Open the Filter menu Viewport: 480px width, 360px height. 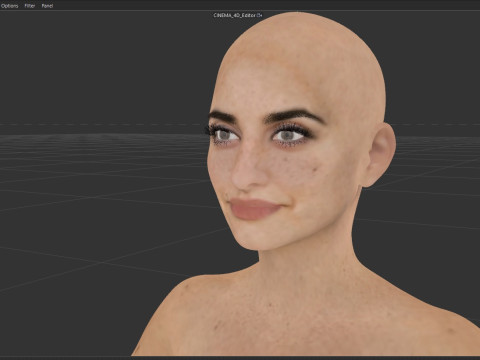[30, 6]
